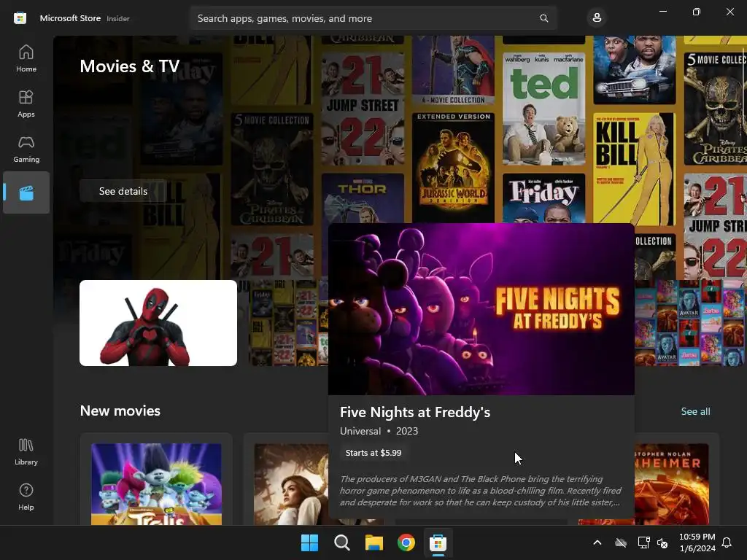Image resolution: width=747 pixels, height=560 pixels.
Task: Minimize the Microsoft Store window
Action: click(663, 12)
